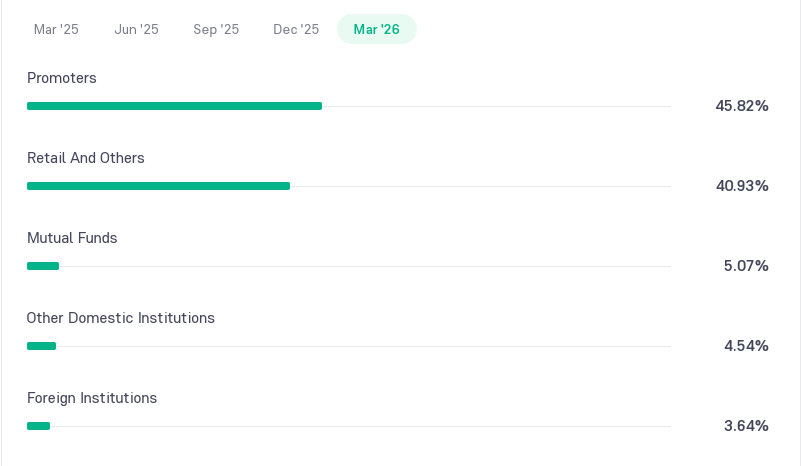Click the 40.93% percentage value
The image size is (801, 466).
point(742,185)
